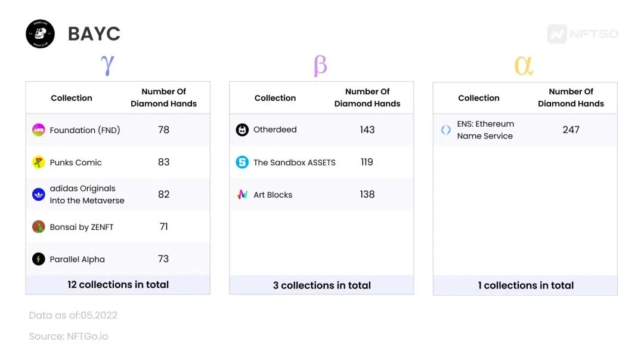The height and width of the screenshot is (363, 644).
Task: Open the Source: NFTGo.io link text
Action: point(69,337)
